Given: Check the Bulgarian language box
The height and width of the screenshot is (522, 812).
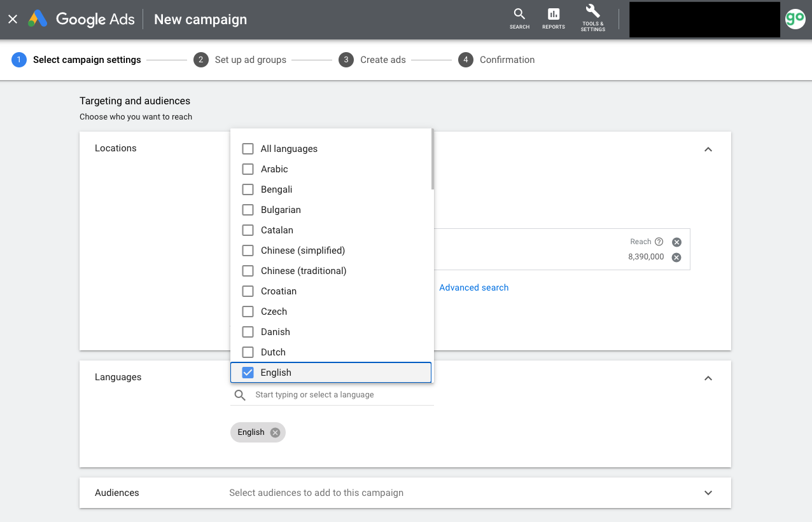Looking at the screenshot, I should tap(248, 210).
